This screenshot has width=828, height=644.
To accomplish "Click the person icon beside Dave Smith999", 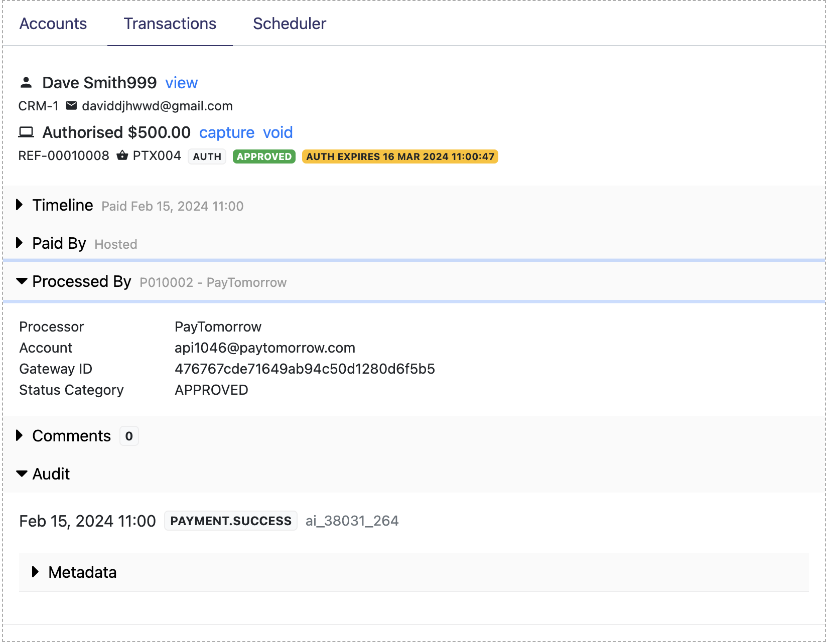I will [x=26, y=82].
